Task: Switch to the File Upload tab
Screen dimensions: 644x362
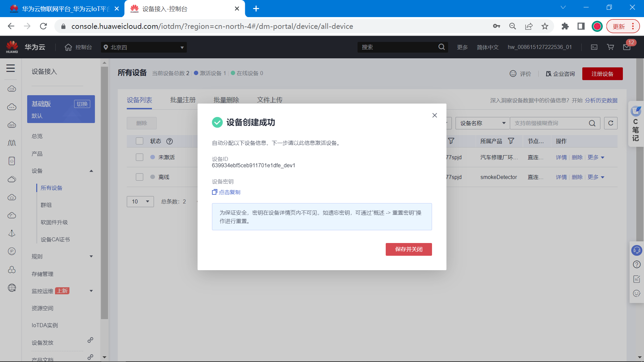Action: click(270, 100)
